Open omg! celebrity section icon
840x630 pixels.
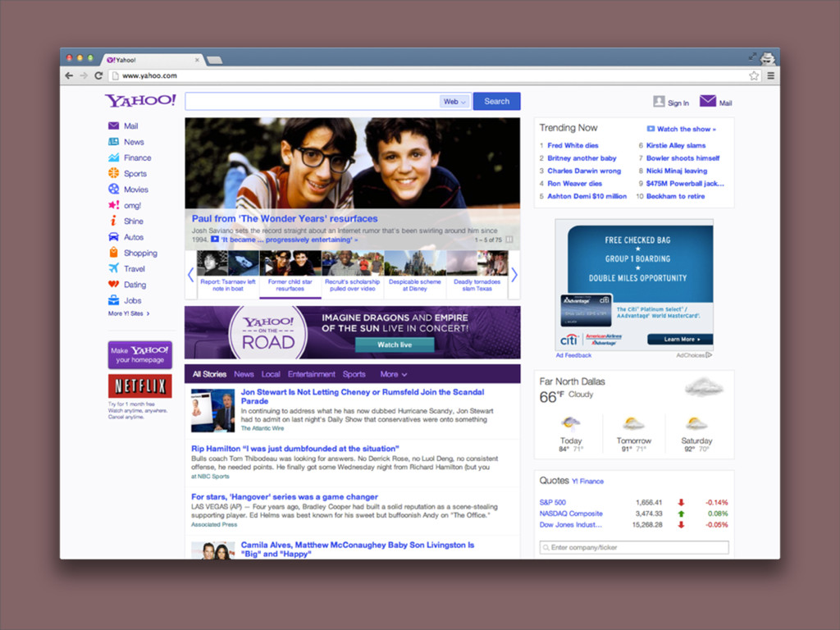tap(113, 205)
